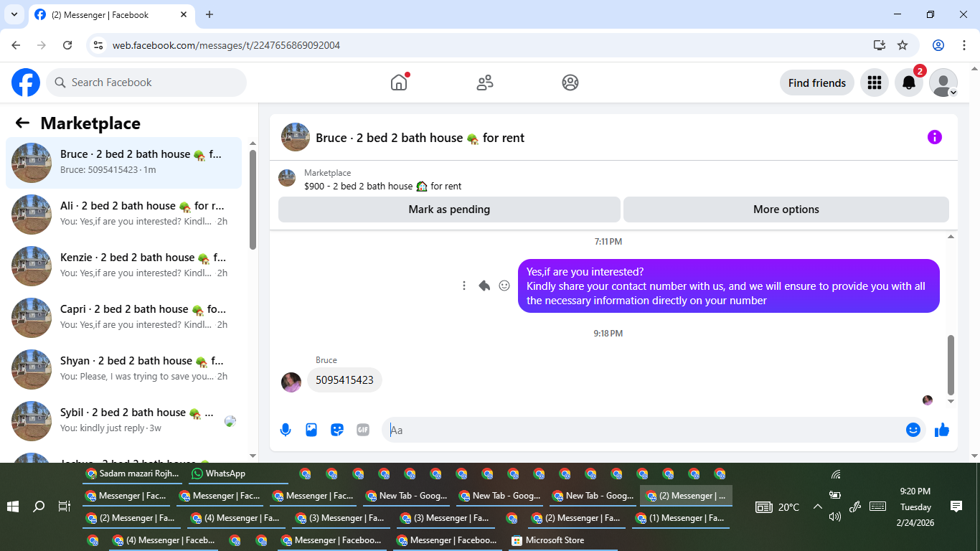
Task: Open the Groups icon in top navigation
Action: (570, 83)
